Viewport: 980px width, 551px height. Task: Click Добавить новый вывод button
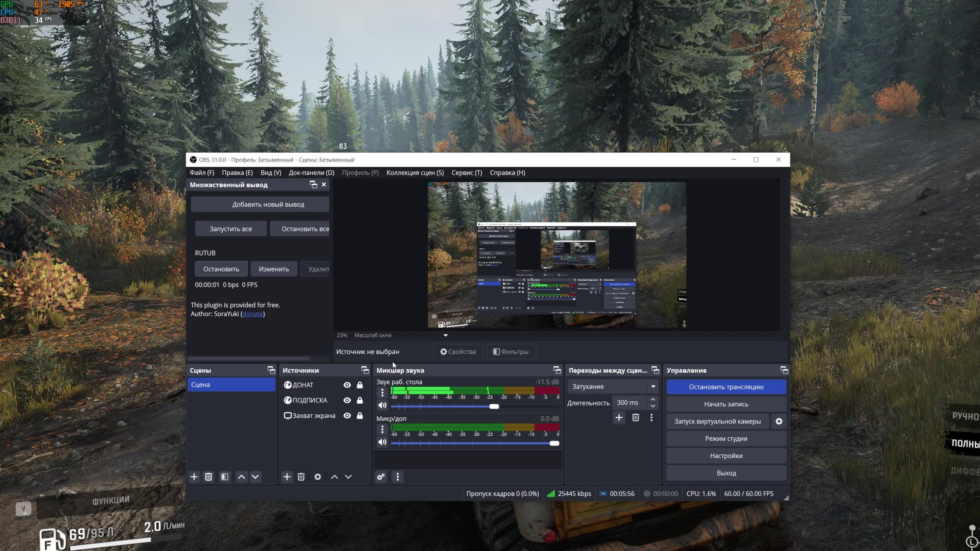tap(260, 204)
